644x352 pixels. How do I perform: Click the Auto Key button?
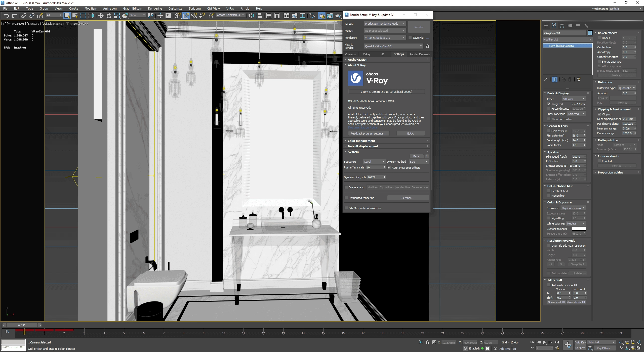(x=580, y=342)
